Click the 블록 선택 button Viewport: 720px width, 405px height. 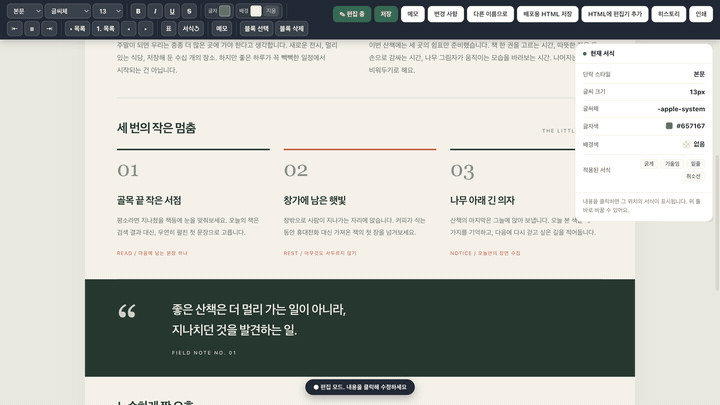(x=256, y=28)
